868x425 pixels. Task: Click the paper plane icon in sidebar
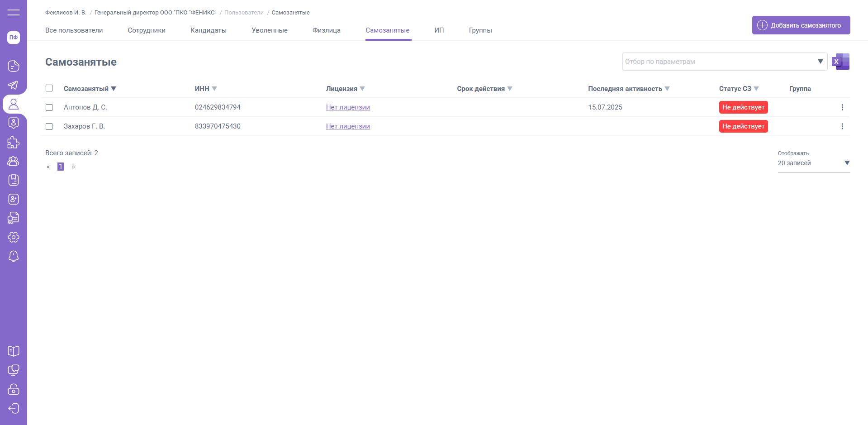[x=14, y=85]
